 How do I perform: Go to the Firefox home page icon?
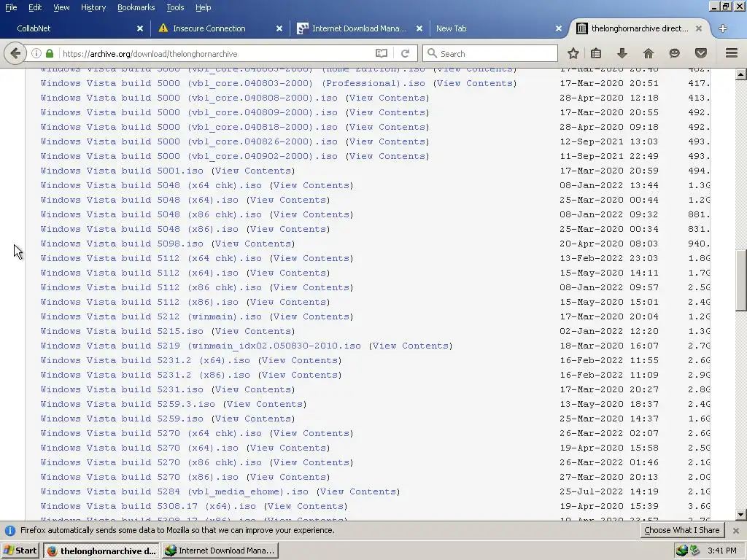(x=649, y=53)
